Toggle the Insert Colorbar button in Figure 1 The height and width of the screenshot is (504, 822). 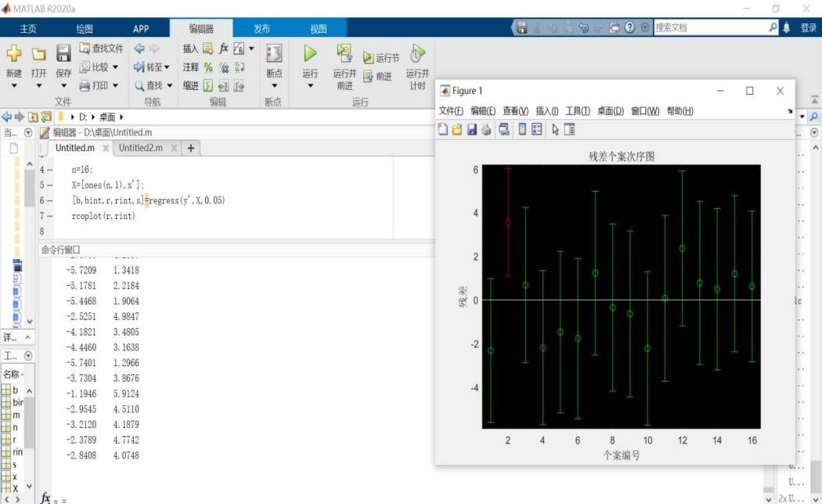tap(522, 129)
